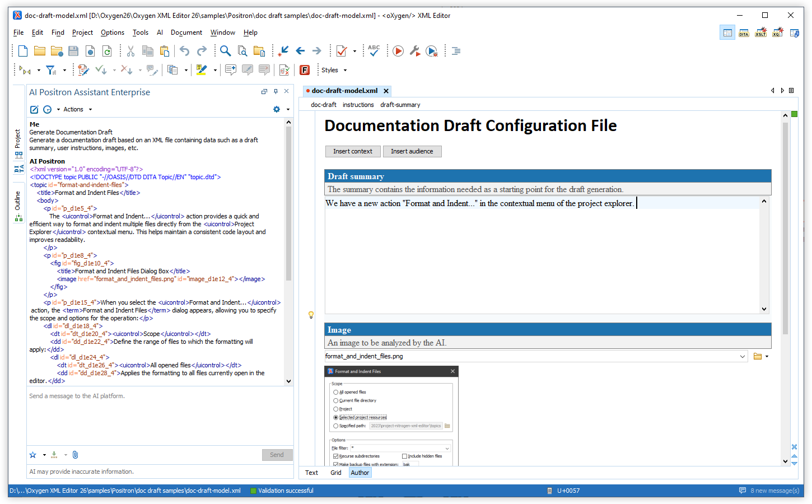Apply transformation scenario red play icon
This screenshot has width=812, height=504.
click(398, 51)
